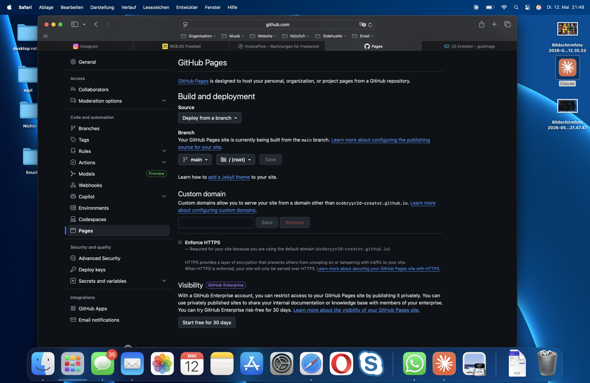This screenshot has height=383, width=590.
Task: Open Bearbeiten menu
Action: [72, 7]
